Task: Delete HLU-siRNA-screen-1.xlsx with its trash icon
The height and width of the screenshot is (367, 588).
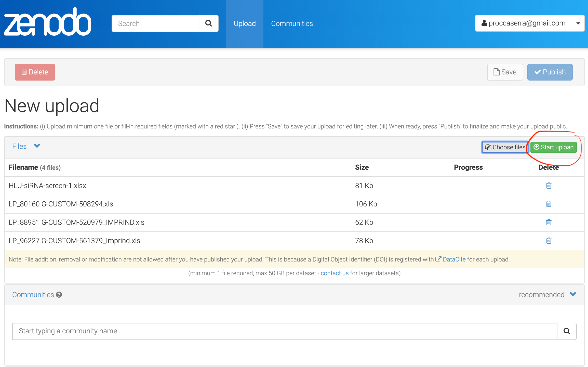Action: (x=548, y=186)
